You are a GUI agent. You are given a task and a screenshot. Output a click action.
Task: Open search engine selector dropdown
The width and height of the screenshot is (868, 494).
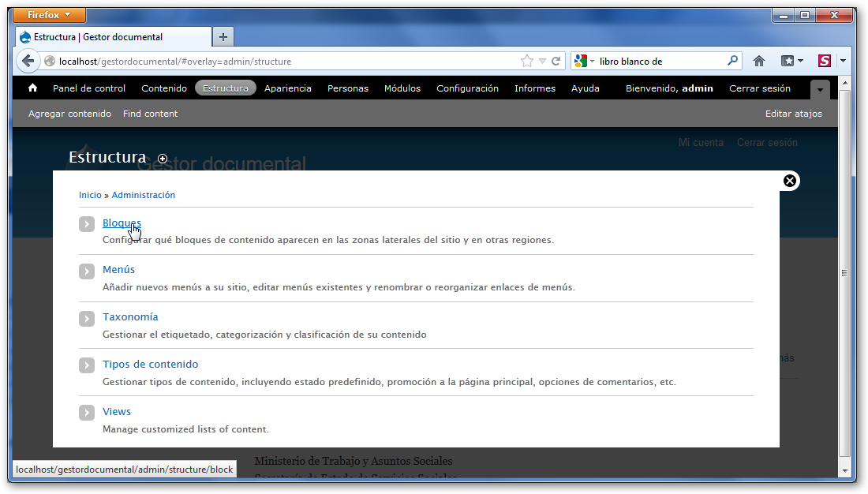[584, 61]
